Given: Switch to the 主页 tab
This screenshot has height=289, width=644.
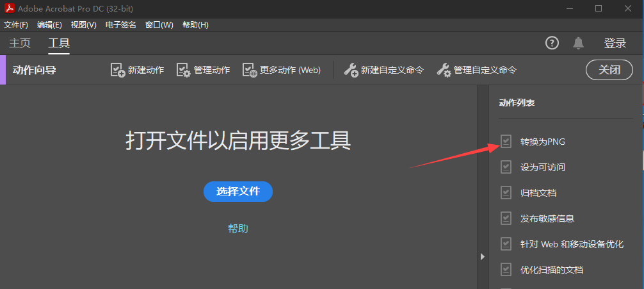Looking at the screenshot, I should [20, 44].
